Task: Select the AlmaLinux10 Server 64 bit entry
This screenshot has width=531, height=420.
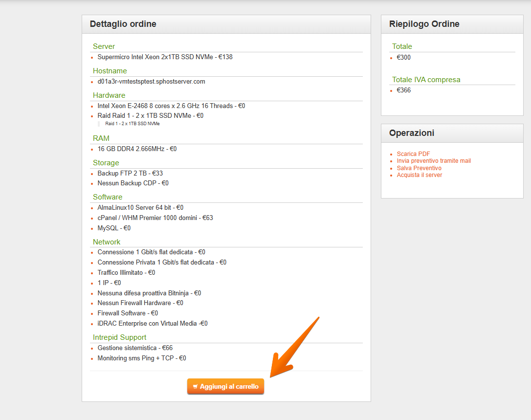Action: pos(140,208)
